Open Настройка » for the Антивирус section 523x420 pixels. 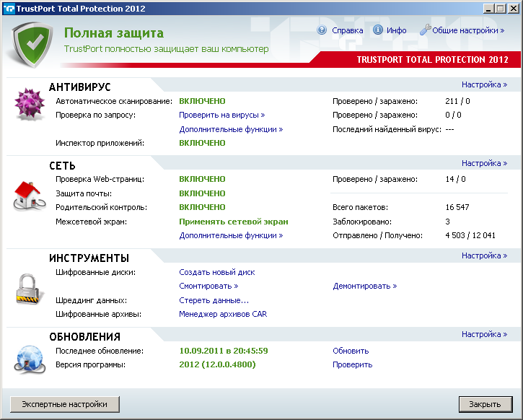(x=484, y=84)
